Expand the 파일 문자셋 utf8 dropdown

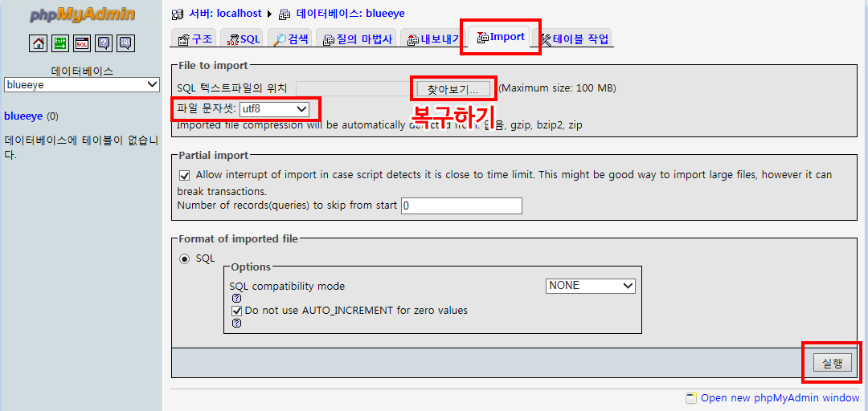click(x=274, y=108)
